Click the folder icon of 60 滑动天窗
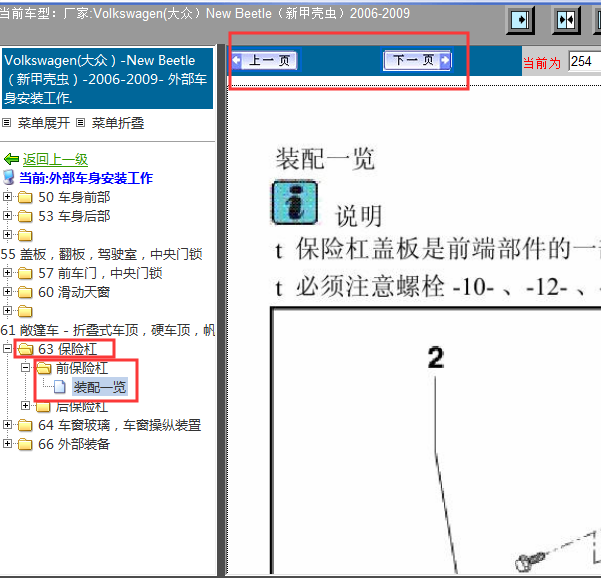 (25, 292)
